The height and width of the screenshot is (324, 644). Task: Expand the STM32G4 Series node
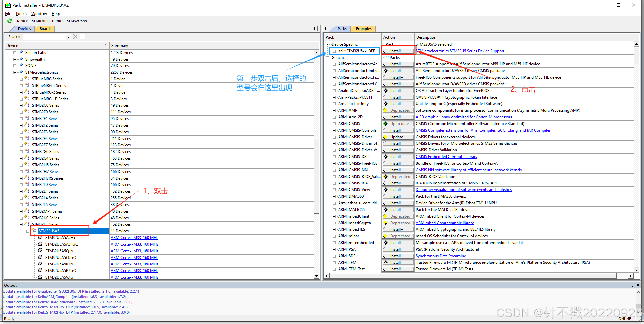click(21, 158)
